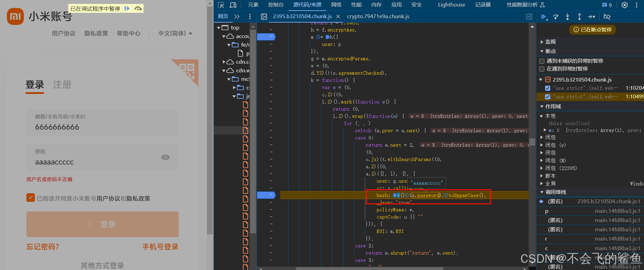Screen dimensions: 644x270
Task: Toggle the navigator sidebar icon
Action: pos(264,16)
